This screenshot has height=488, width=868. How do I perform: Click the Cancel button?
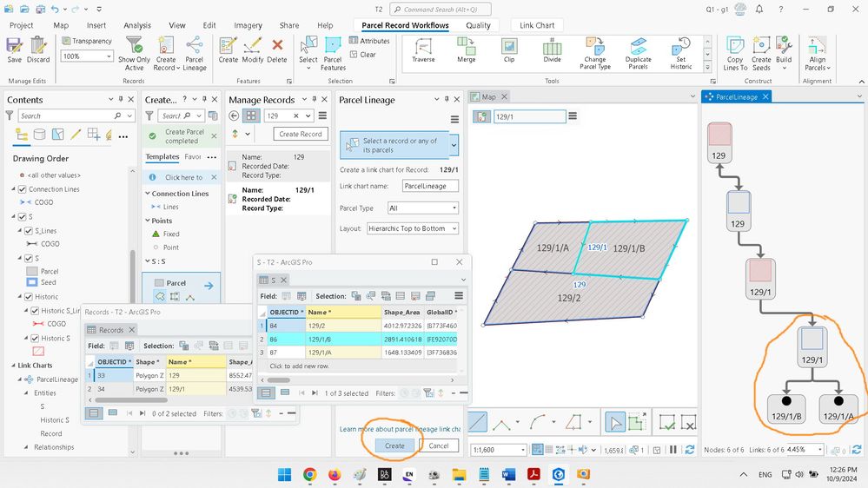click(439, 445)
